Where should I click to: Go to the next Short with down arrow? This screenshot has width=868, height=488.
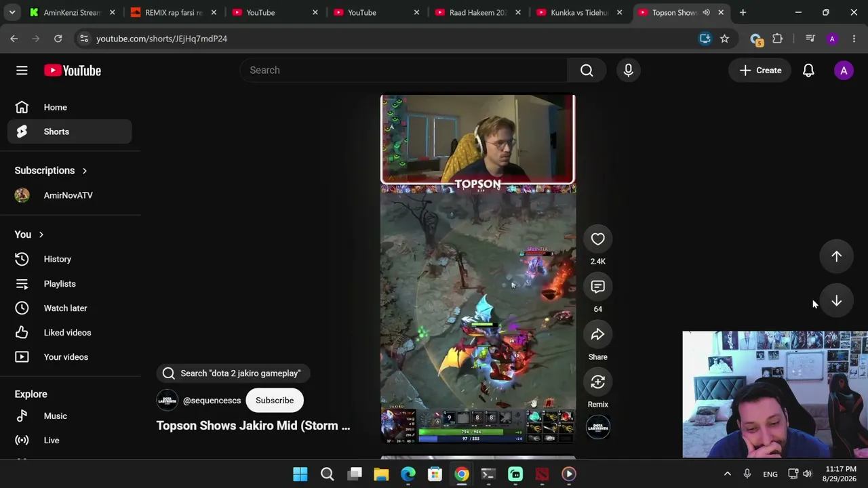(x=836, y=301)
